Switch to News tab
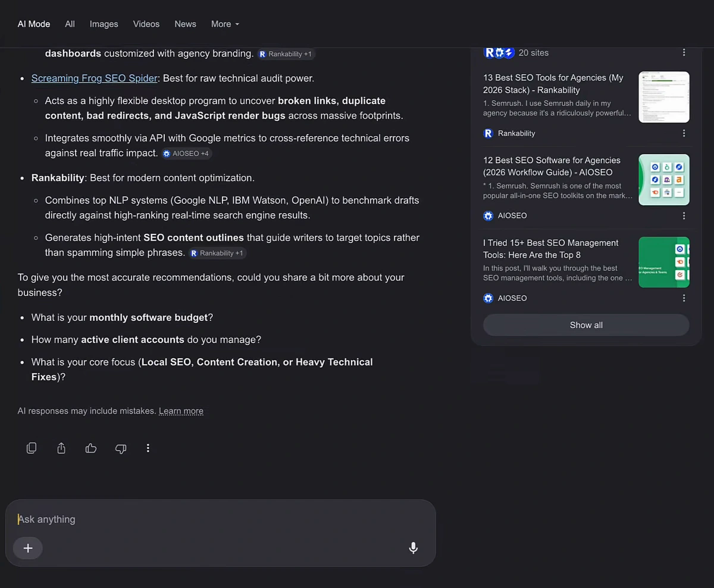The image size is (714, 588). click(185, 24)
